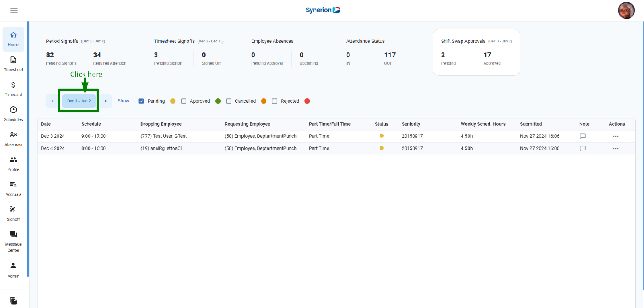Open Accruals in the sidebar
644x308 pixels.
pos(13,189)
